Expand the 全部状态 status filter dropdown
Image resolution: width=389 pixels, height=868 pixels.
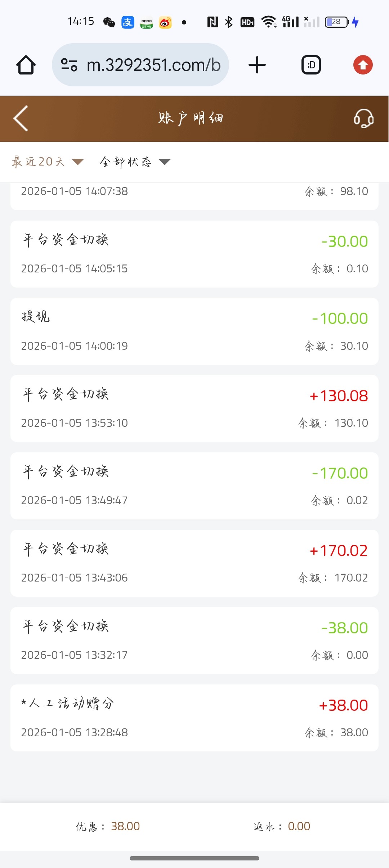[x=134, y=162]
